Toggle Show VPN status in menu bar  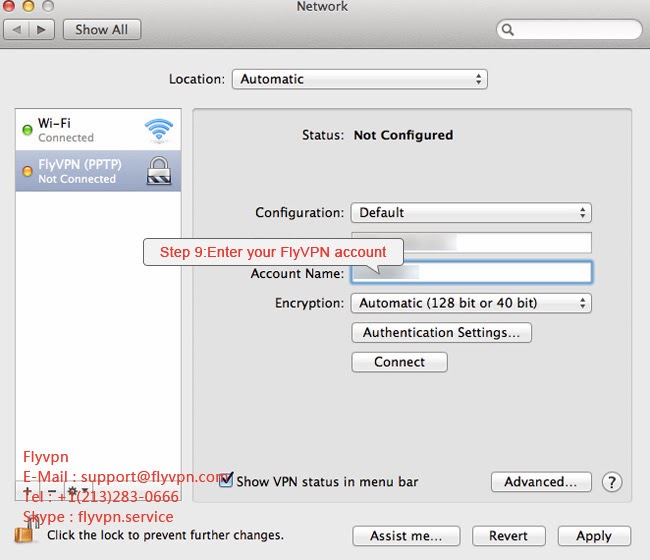pos(226,480)
